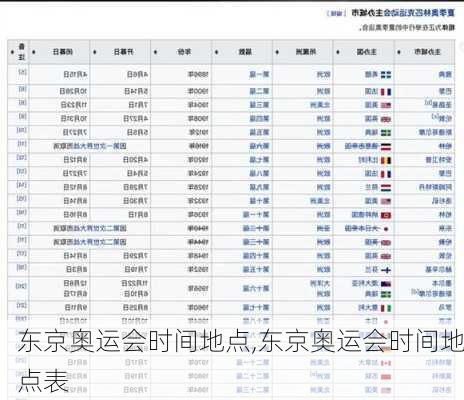Screen dimensions: 464x400
Task: Click Nazi Germany flag in 第十一届 row
Action: [x=386, y=215]
